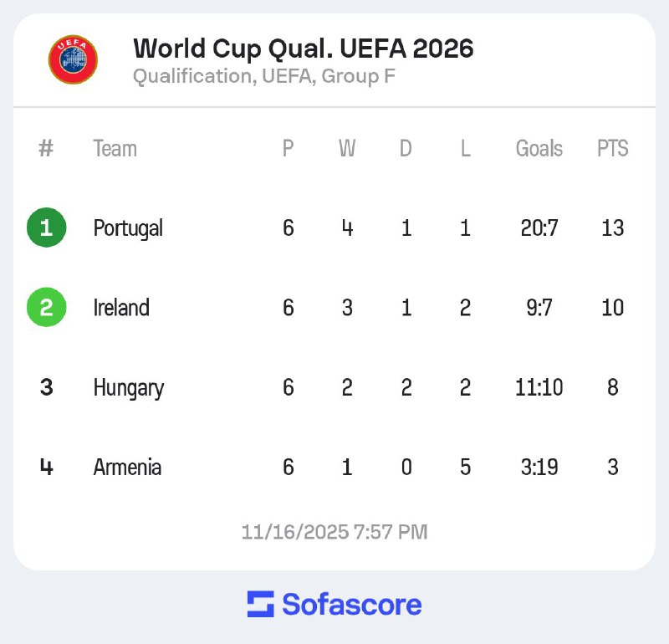Open the World Cup Qual. UEFA 2026 title
Image resolution: width=669 pixels, height=644 pixels.
click(303, 49)
